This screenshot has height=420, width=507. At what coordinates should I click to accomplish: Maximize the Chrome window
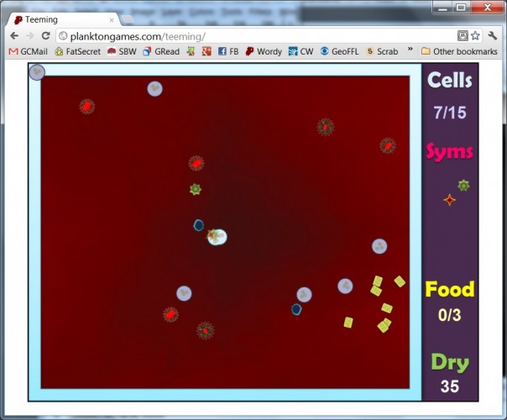pos(461,8)
